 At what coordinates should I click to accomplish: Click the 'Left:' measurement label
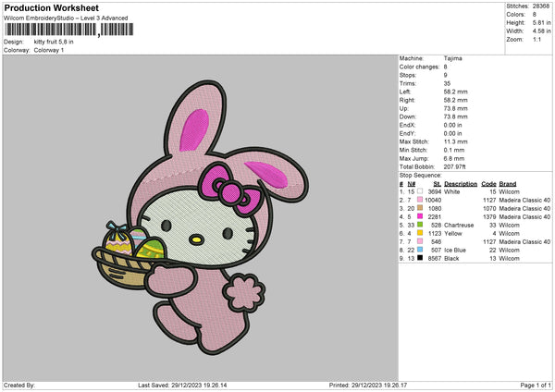point(405,92)
